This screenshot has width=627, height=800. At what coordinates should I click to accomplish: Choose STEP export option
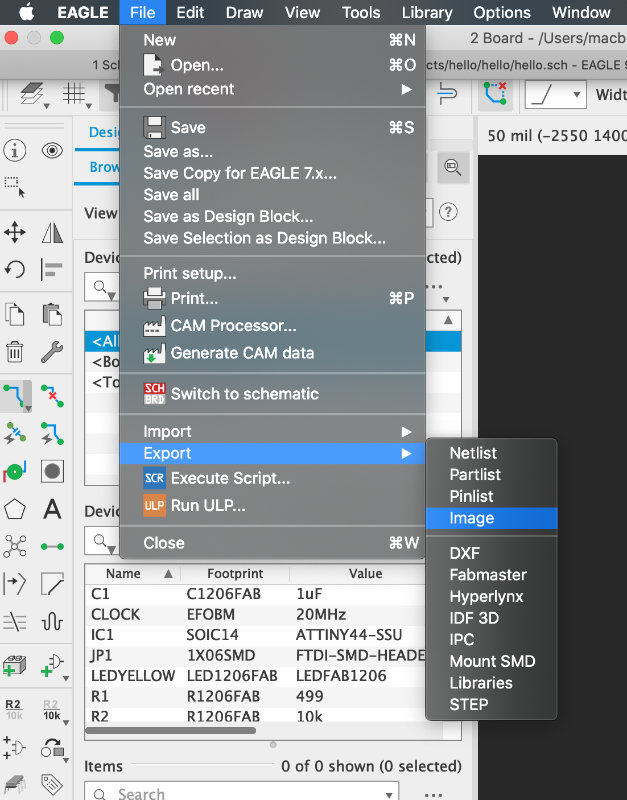491,705
